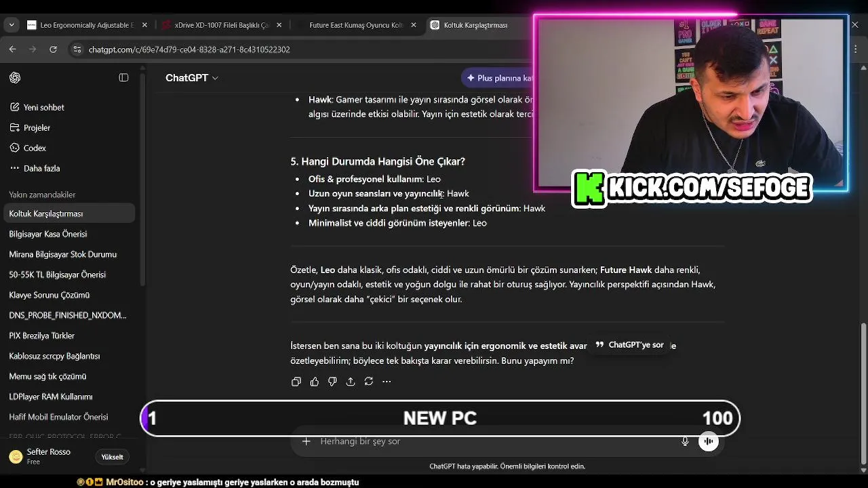The width and height of the screenshot is (868, 488).
Task: Open the DNS_PROBE_FINISHED_NXDOM chat
Action: [68, 315]
